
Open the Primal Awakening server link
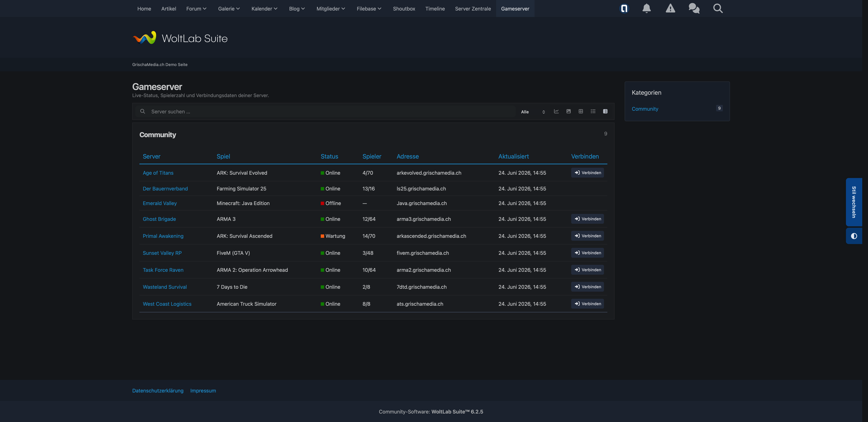(163, 236)
